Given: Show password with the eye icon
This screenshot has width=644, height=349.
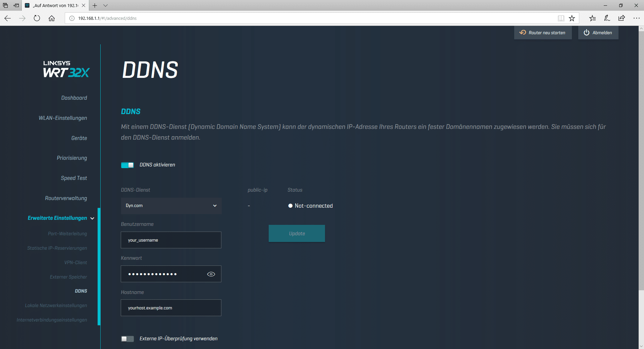Looking at the screenshot, I should tap(211, 274).
